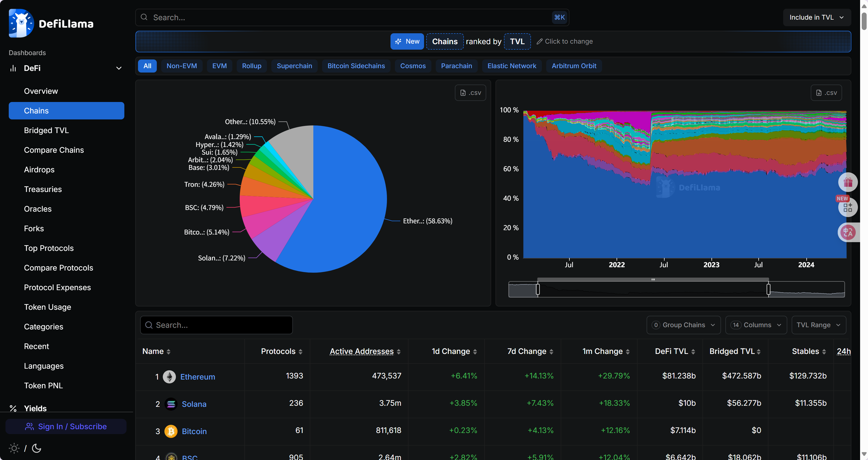Select the Rollup filter
The width and height of the screenshot is (868, 460).
(x=252, y=66)
